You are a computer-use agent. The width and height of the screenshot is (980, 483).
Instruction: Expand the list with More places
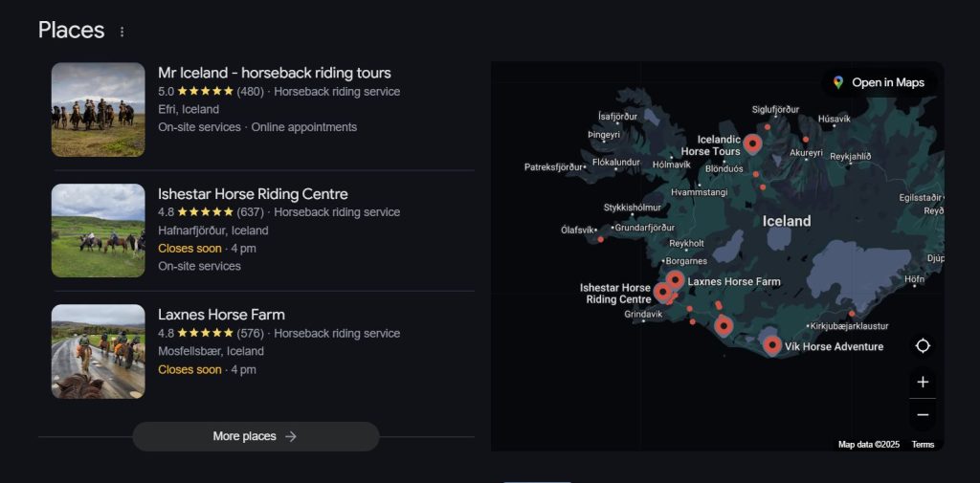(256, 436)
